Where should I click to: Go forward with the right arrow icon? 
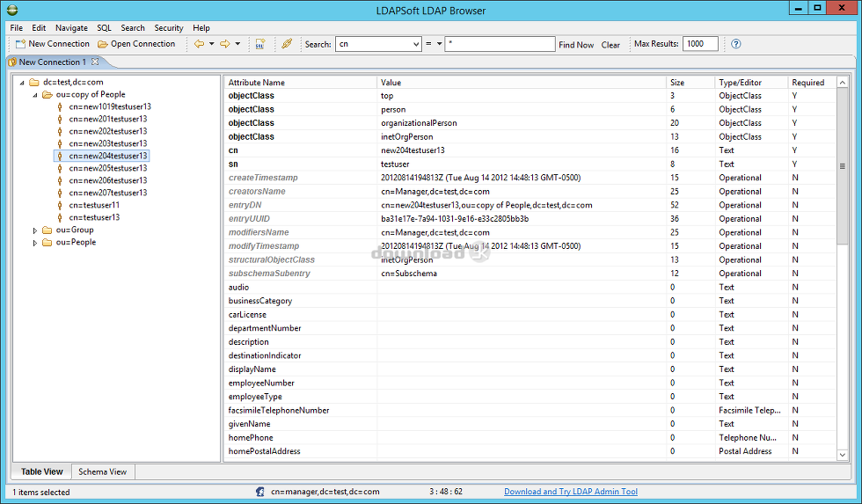pos(224,44)
